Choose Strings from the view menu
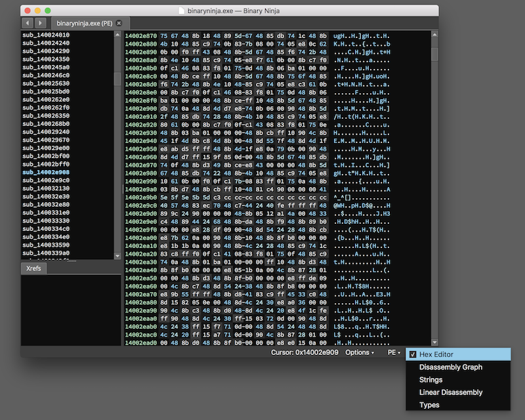The image size is (525, 420). (x=430, y=380)
